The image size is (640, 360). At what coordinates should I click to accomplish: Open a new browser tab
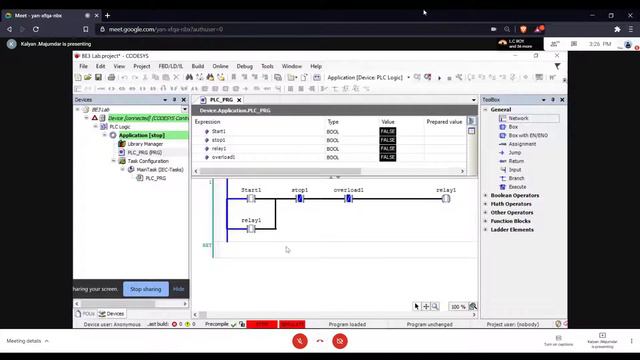click(107, 16)
